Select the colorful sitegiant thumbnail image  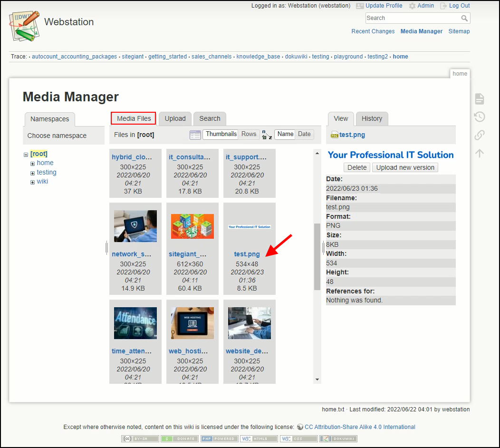click(x=192, y=226)
